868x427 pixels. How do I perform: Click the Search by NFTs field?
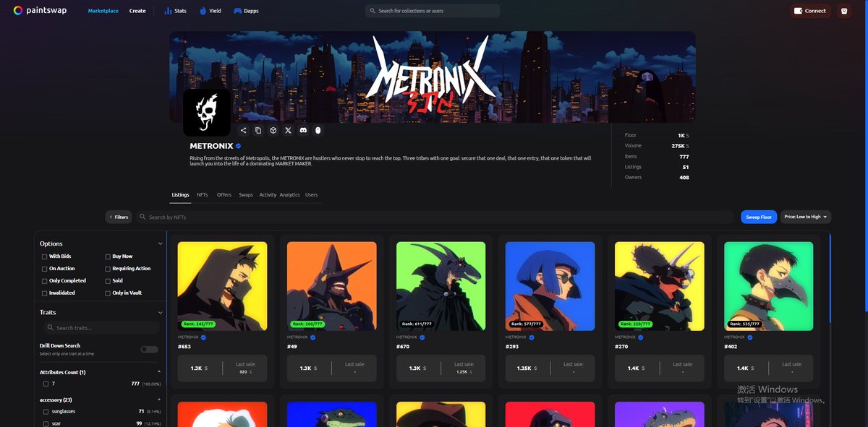435,217
